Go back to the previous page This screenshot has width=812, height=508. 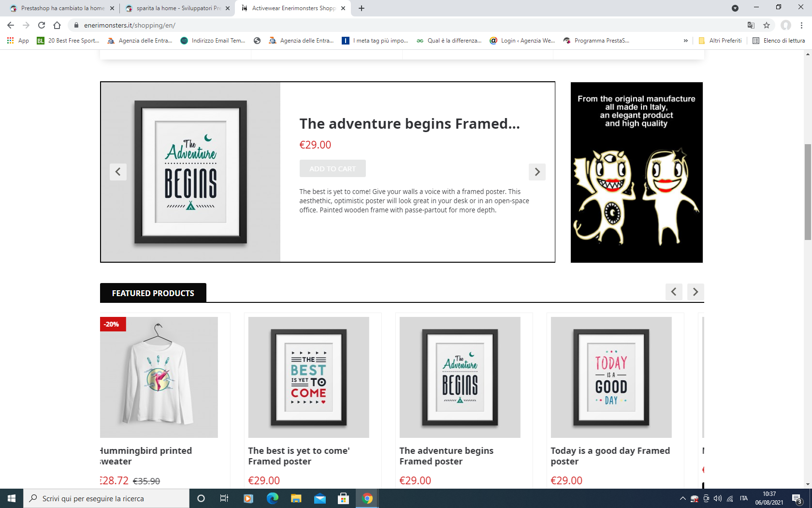11,25
